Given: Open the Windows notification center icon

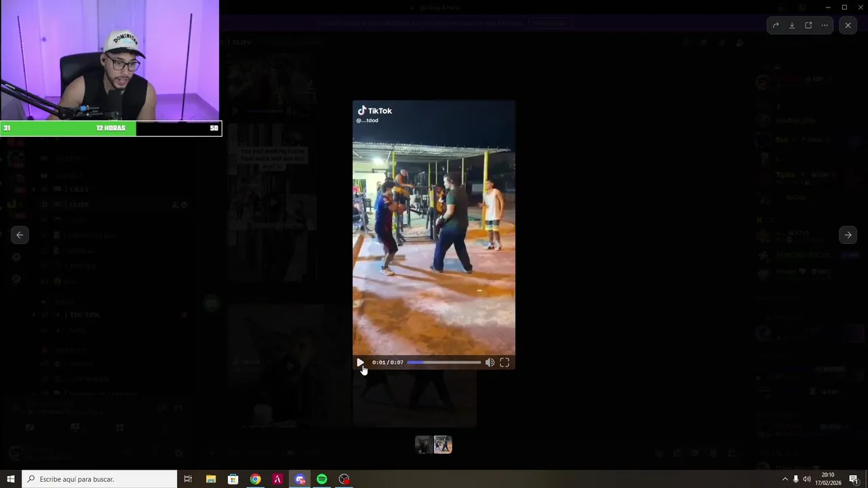Looking at the screenshot, I should coord(854,479).
